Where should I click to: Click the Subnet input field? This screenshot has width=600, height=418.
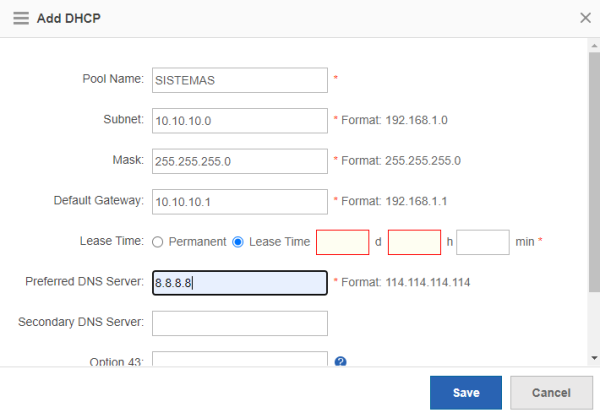click(240, 121)
